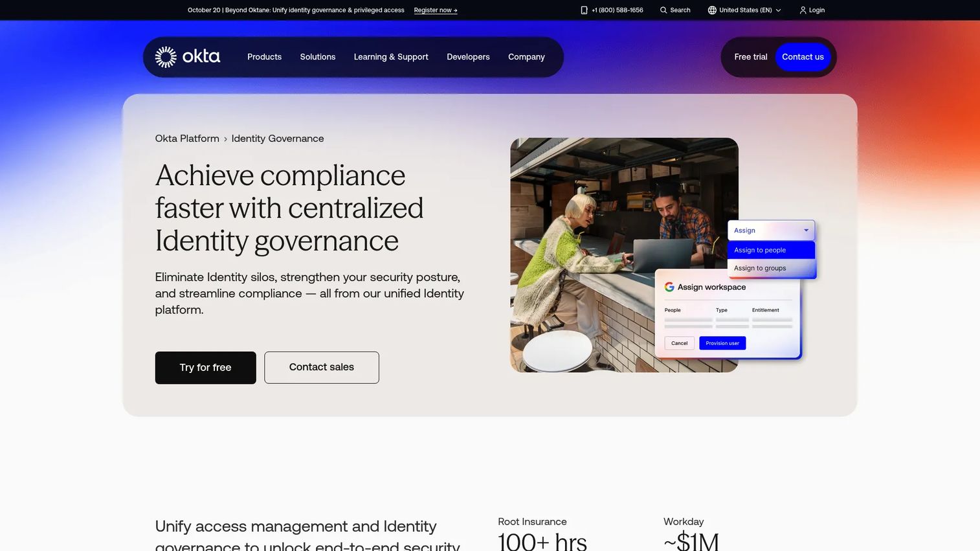Click Cancel in Assign workspace card
This screenshot has height=551, width=980.
(x=679, y=343)
